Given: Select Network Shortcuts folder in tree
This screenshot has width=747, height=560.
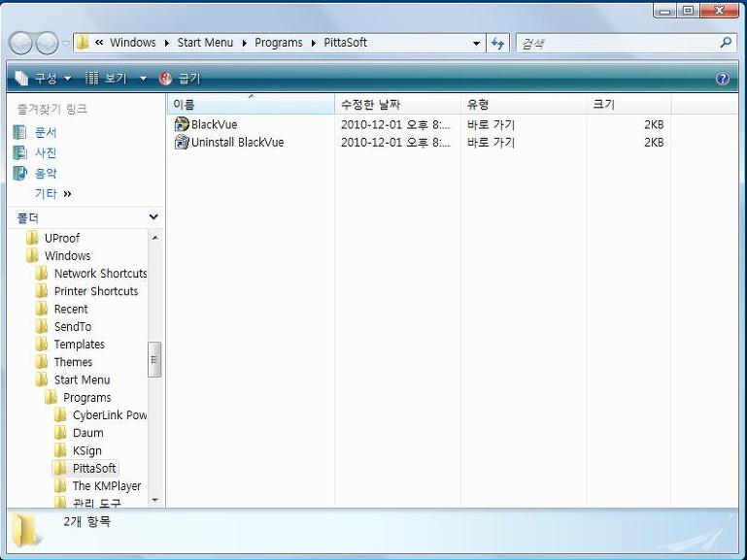Looking at the screenshot, I should [100, 274].
